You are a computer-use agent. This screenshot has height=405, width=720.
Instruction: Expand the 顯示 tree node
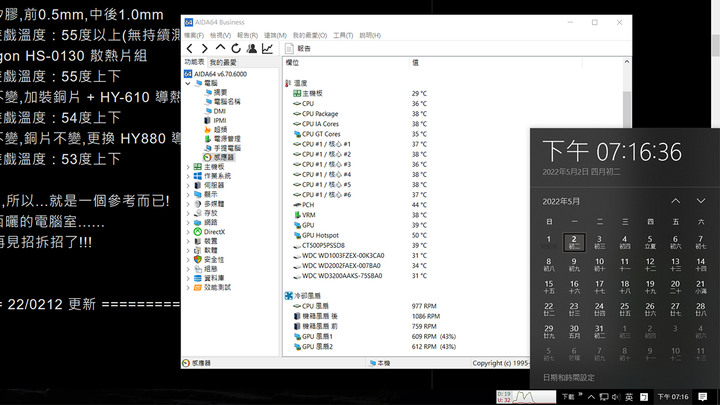pyautogui.click(x=188, y=195)
